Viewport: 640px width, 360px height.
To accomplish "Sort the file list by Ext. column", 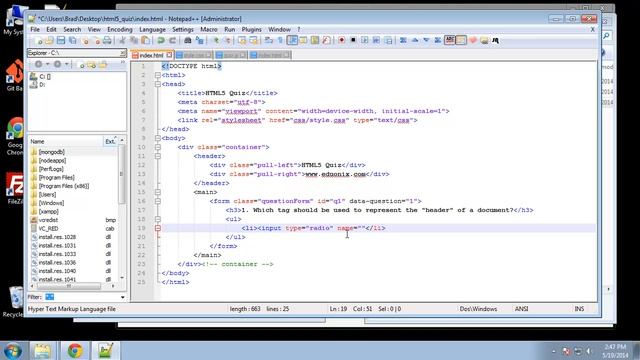I will pos(110,141).
